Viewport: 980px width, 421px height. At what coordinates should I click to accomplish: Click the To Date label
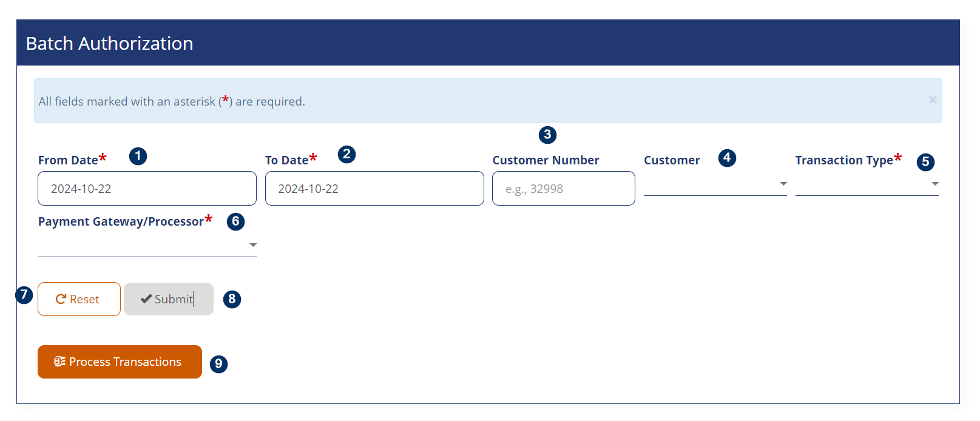291,160
